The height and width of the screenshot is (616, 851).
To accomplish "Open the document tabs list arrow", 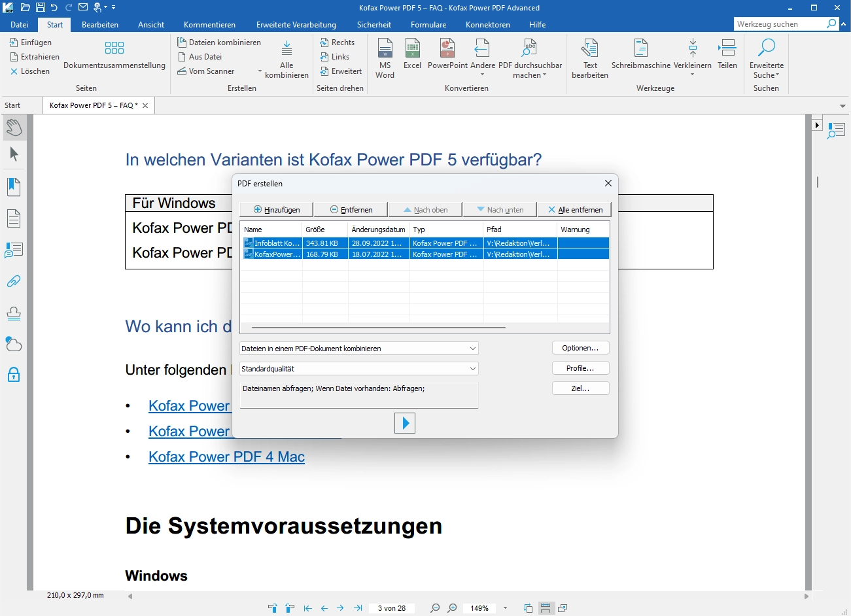I will tap(842, 105).
